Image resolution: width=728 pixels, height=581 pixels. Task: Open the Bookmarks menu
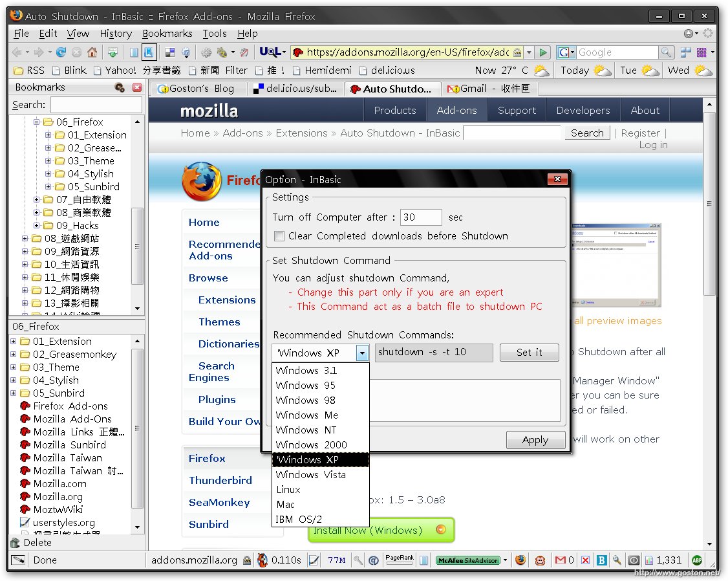[167, 34]
